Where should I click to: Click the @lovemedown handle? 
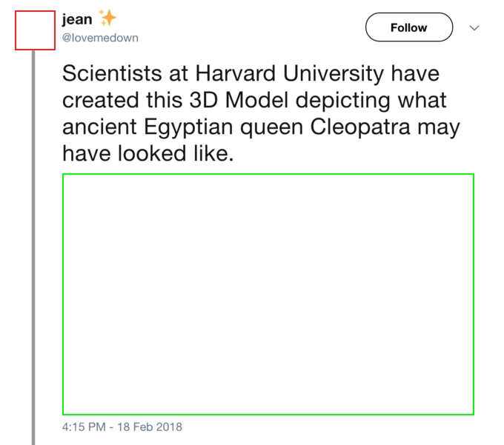pyautogui.click(x=100, y=38)
